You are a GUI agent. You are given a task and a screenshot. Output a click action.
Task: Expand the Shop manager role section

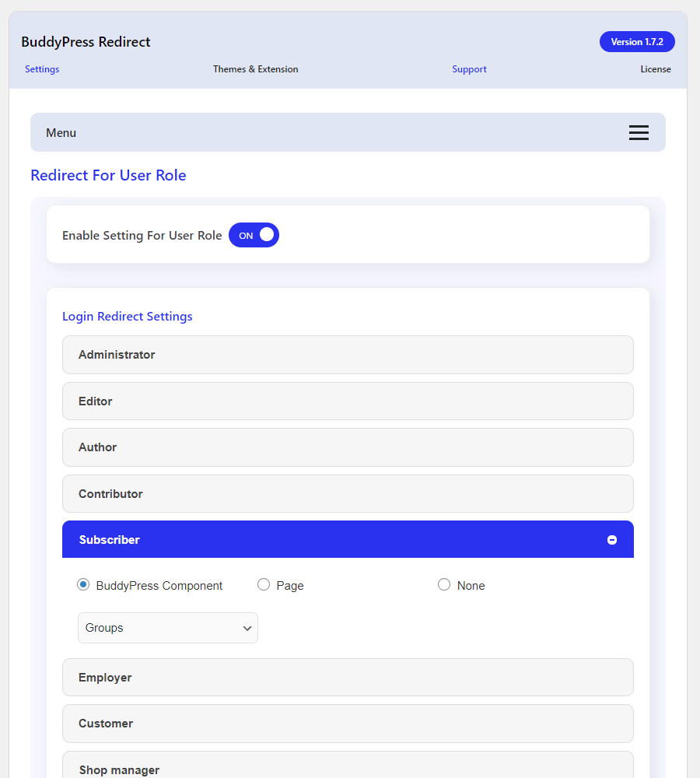348,769
